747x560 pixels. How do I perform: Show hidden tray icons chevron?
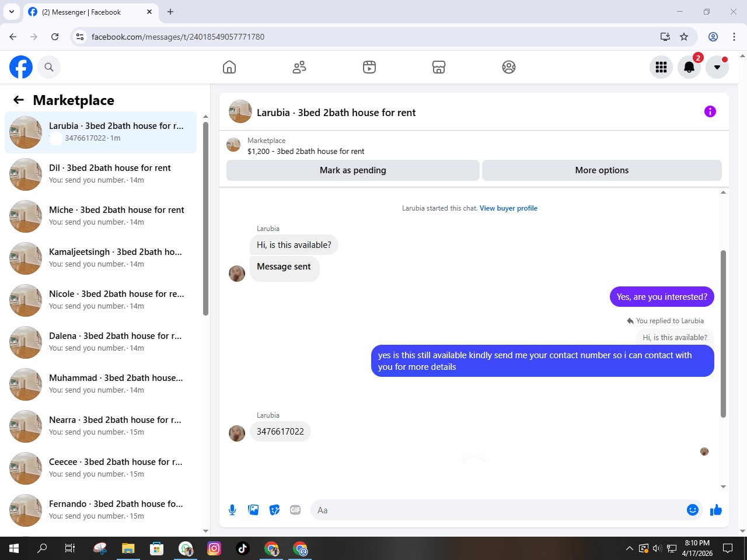[629, 548]
